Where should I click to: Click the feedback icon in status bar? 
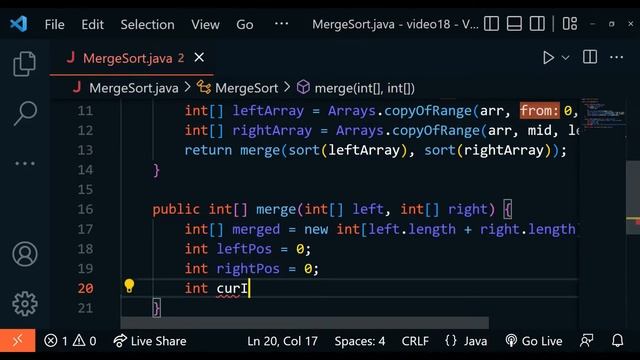587,340
